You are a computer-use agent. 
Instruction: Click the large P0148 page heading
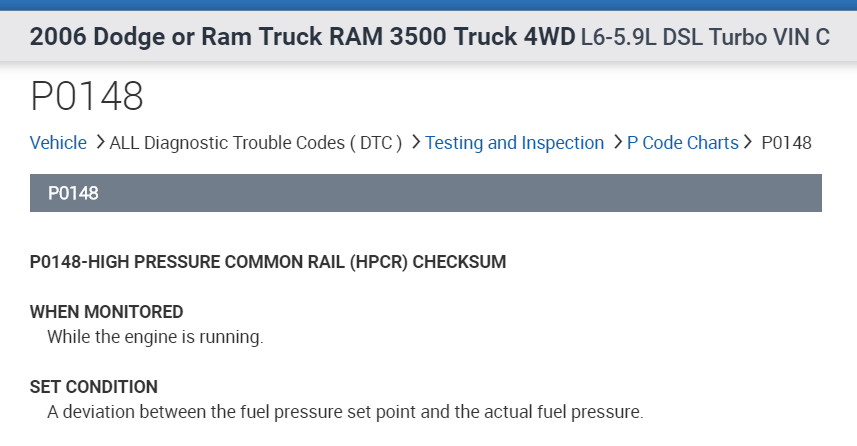pos(87,96)
